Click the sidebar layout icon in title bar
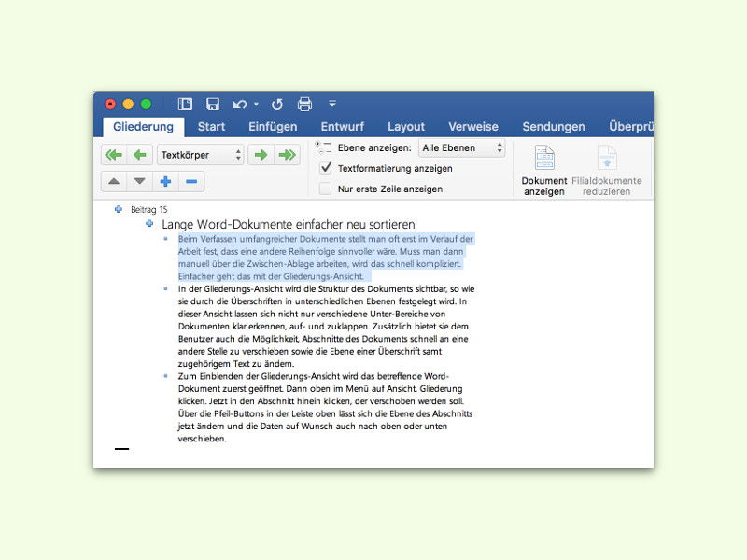 coord(185,104)
